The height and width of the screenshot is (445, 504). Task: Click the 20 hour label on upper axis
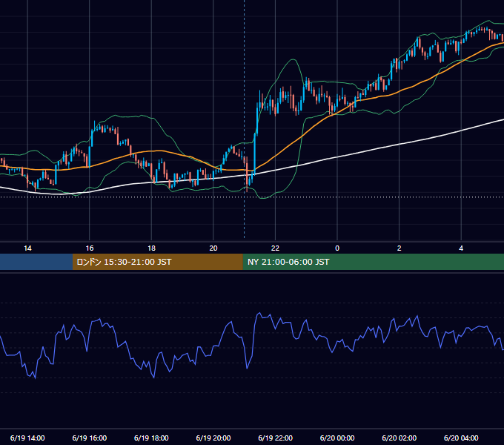point(213,248)
